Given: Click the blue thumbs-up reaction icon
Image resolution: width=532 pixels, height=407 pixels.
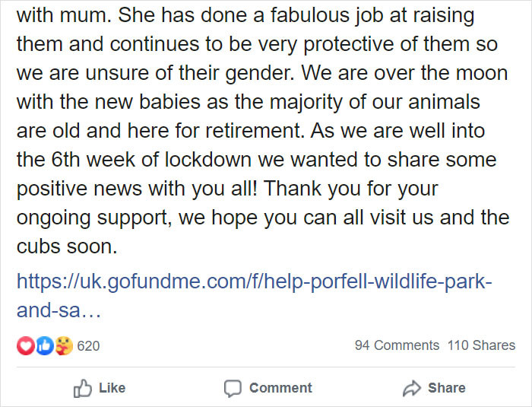Looking at the screenshot, I should click(x=44, y=345).
